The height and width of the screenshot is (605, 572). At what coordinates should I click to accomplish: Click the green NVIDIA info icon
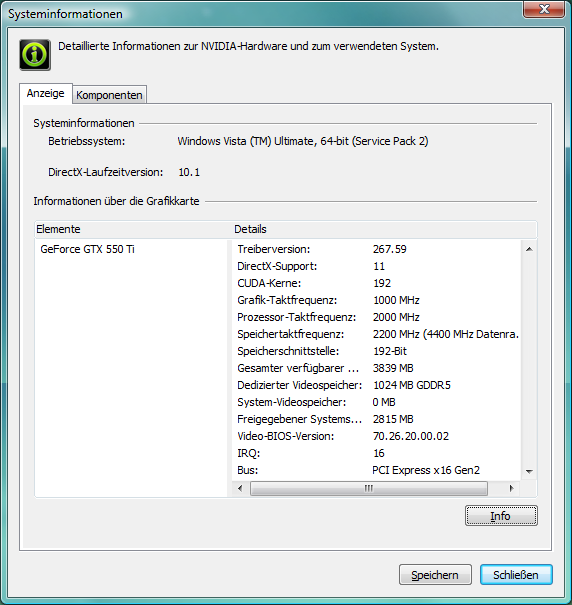tap(35, 54)
